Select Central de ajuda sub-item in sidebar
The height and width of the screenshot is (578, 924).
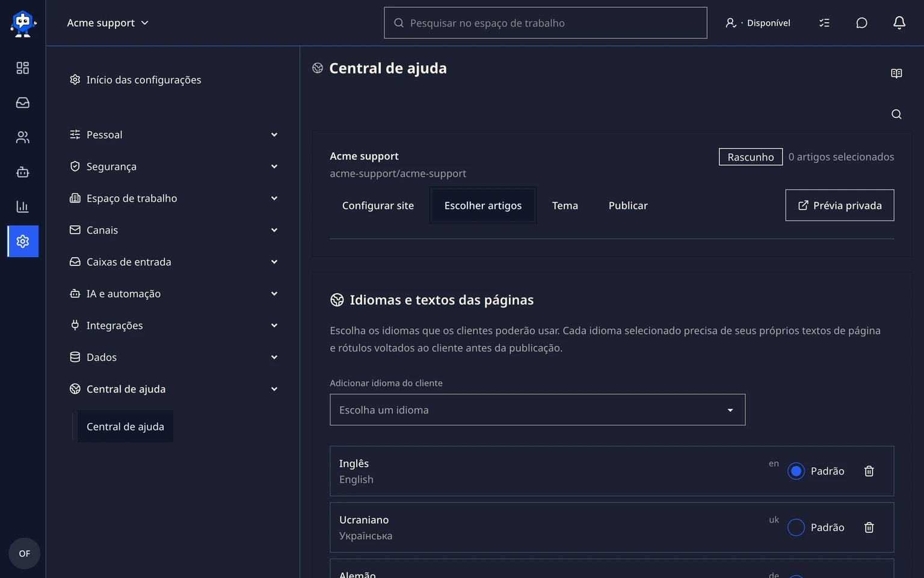click(125, 426)
